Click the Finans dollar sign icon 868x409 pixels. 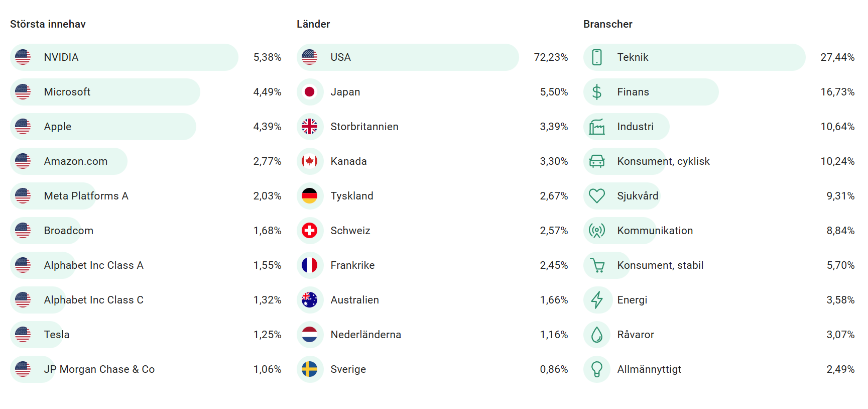pyautogui.click(x=596, y=92)
